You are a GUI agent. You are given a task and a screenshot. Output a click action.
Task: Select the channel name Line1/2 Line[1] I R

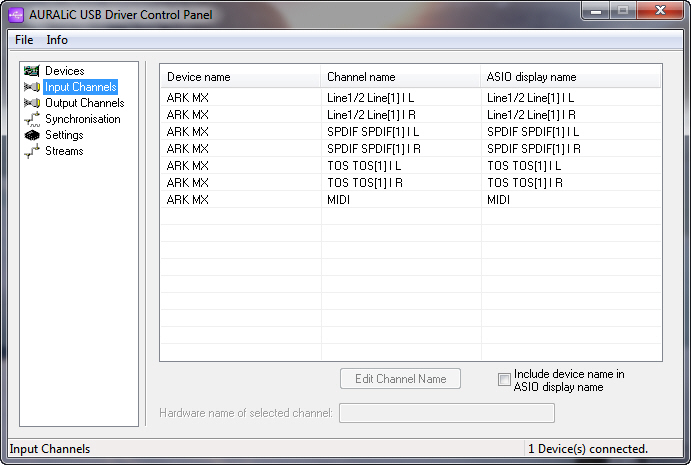coord(371,115)
